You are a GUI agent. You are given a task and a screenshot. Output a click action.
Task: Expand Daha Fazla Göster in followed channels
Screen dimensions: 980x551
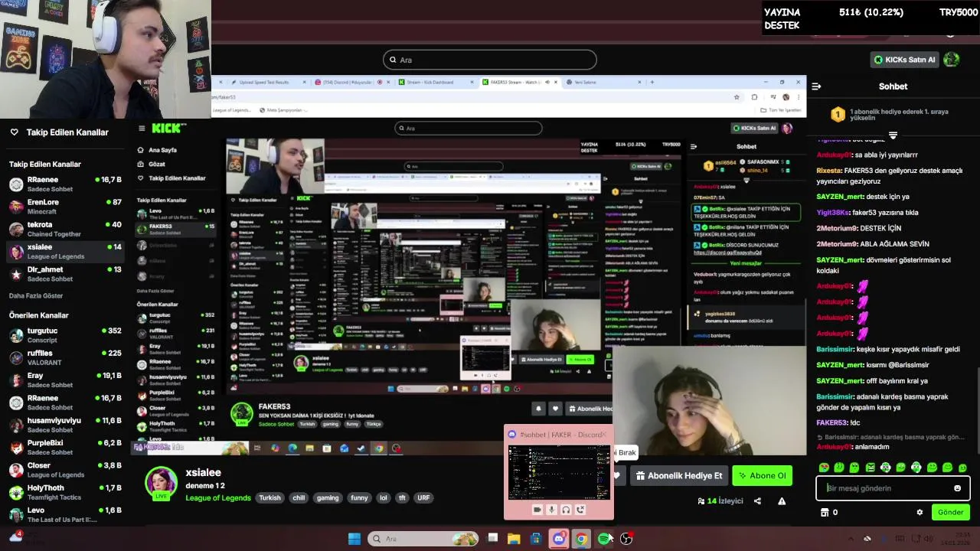36,295
